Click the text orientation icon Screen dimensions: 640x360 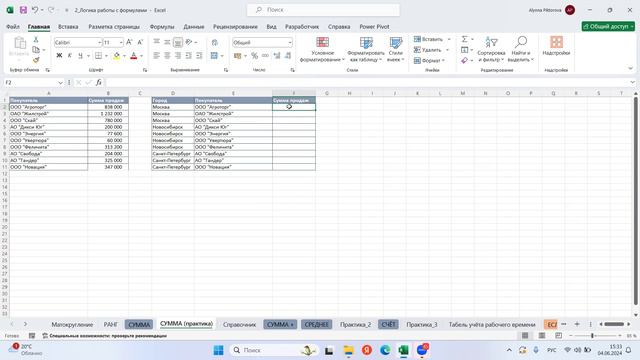pyautogui.click(x=189, y=42)
